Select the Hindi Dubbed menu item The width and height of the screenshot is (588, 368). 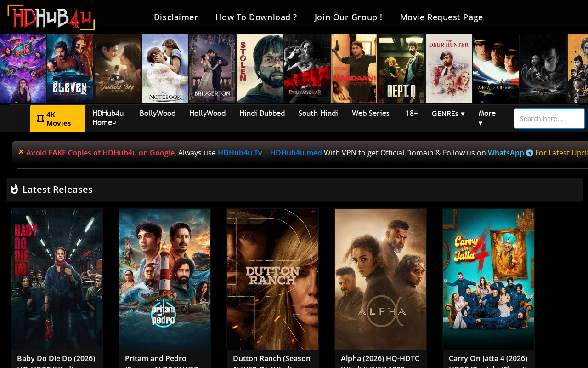[x=262, y=113]
